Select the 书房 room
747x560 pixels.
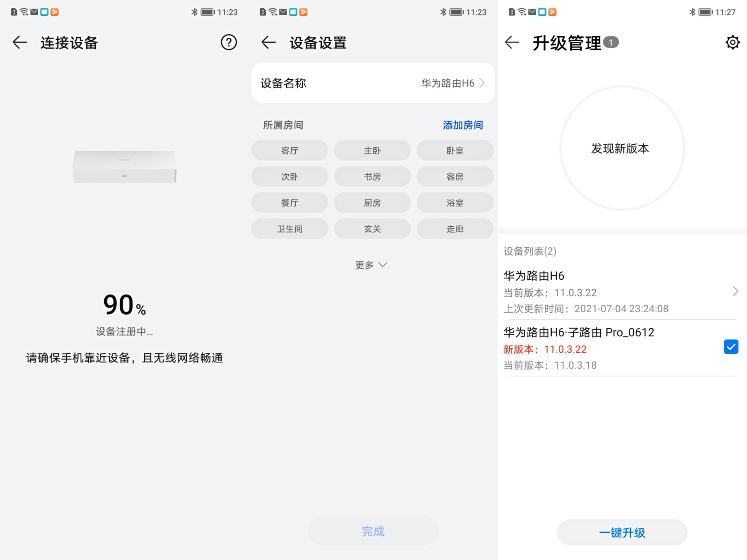372,177
